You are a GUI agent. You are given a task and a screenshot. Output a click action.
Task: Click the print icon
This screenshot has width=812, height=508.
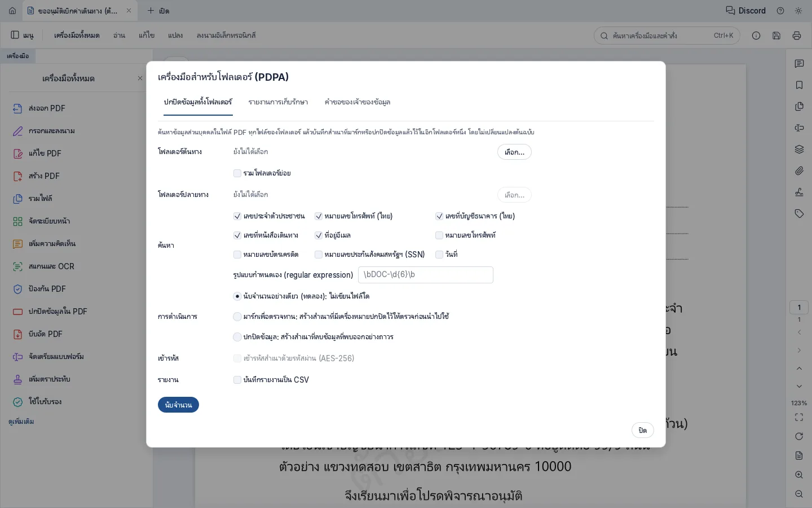tap(797, 36)
